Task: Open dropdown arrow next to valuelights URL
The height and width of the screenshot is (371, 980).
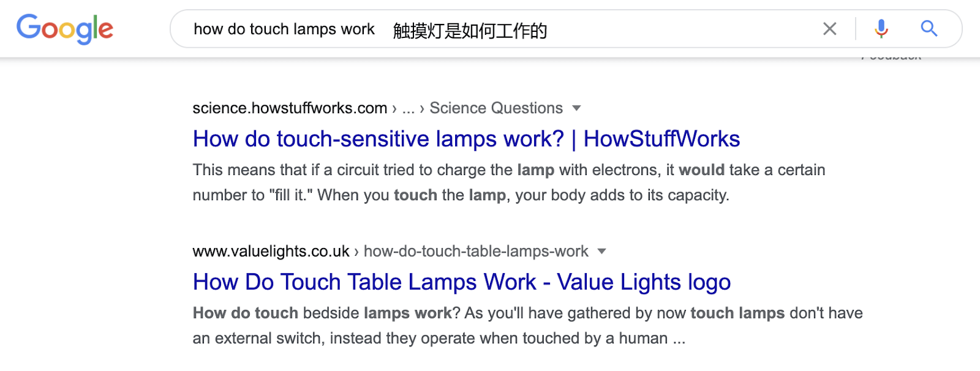Action: pos(601,252)
